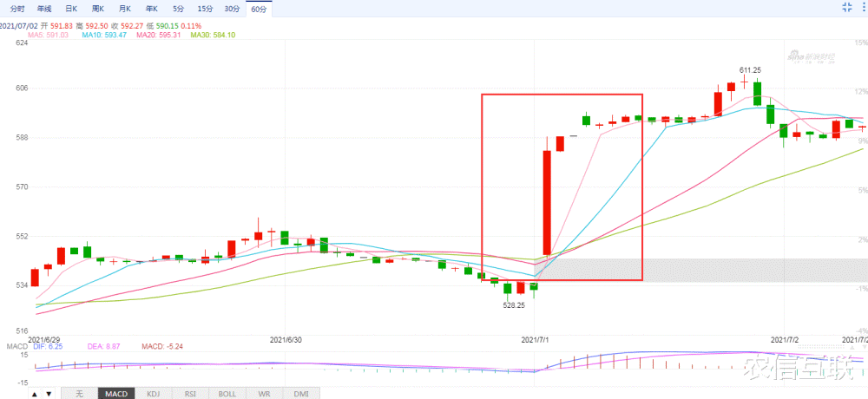
Task: Click the DIF: 6.25 value label
Action: point(48,346)
